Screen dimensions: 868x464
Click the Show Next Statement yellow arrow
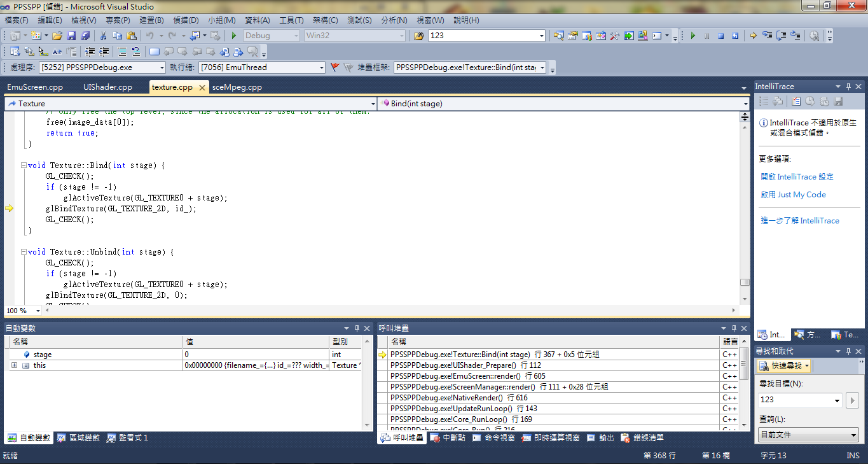753,36
